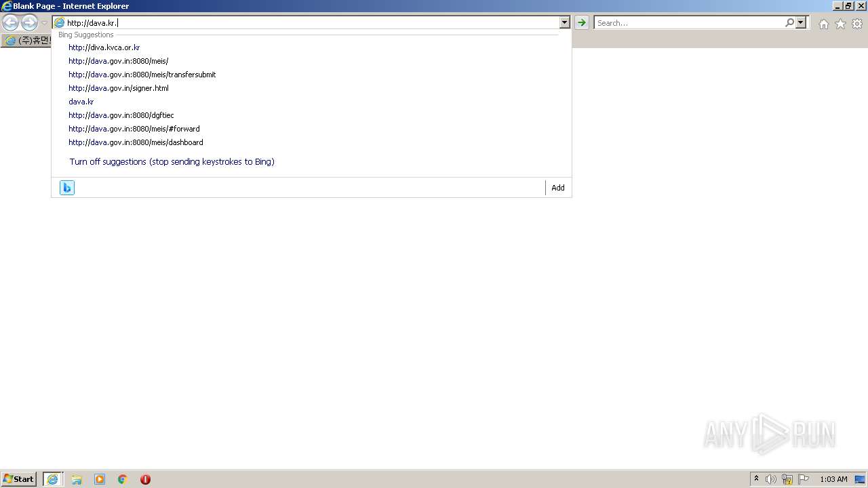Click the browser Forward arrow button

click(29, 23)
